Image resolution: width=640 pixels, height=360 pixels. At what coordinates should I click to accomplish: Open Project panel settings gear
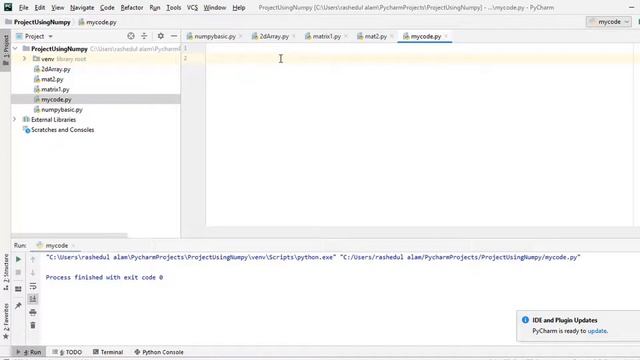click(x=161, y=36)
